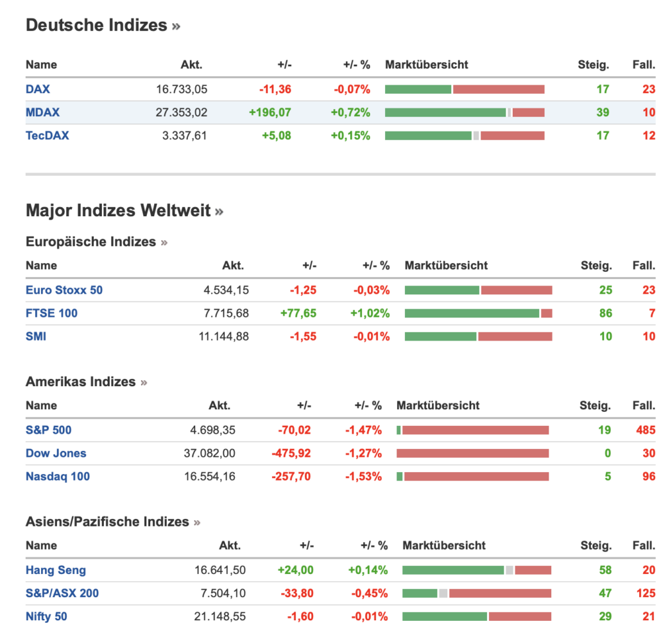
Task: Click the TecDAX market overview bar
Action: (x=465, y=136)
